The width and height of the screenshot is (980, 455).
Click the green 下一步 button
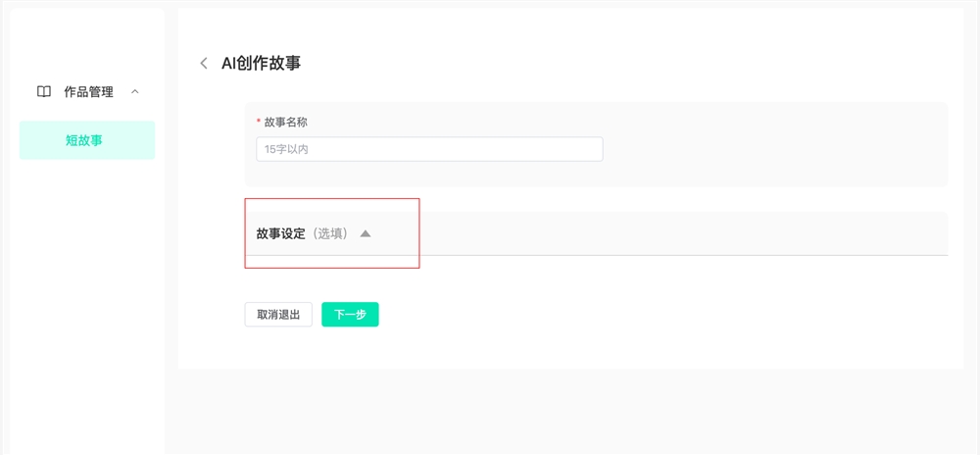point(350,315)
